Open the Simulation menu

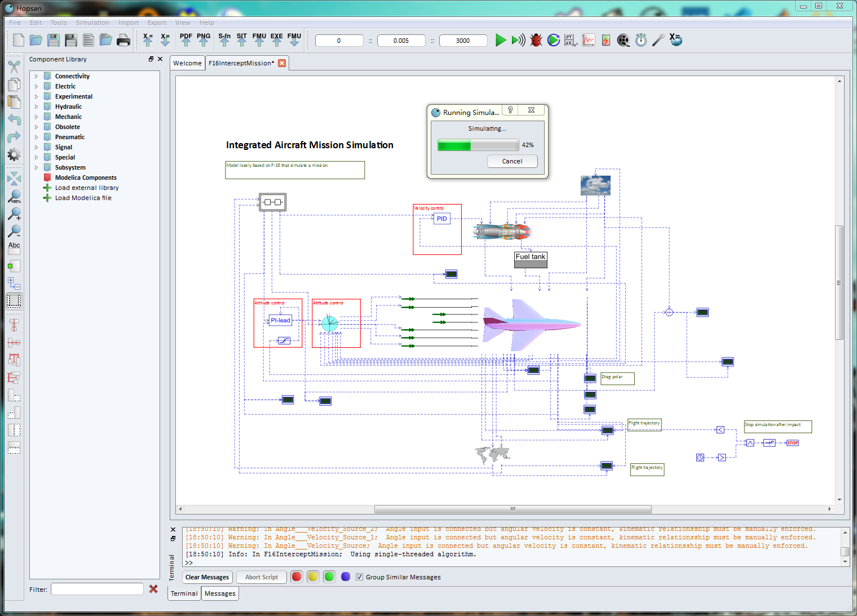pos(92,23)
